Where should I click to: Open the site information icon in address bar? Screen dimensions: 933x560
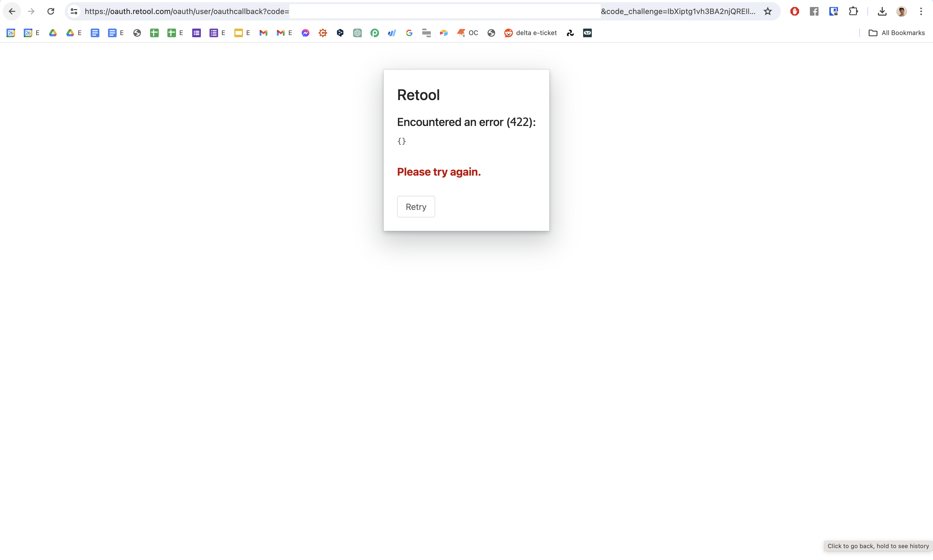pos(74,11)
